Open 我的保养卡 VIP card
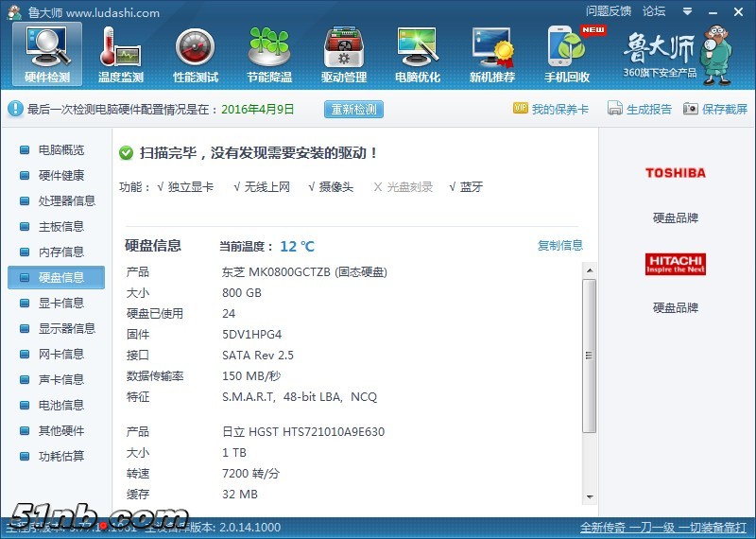This screenshot has height=539, width=756. [x=551, y=109]
